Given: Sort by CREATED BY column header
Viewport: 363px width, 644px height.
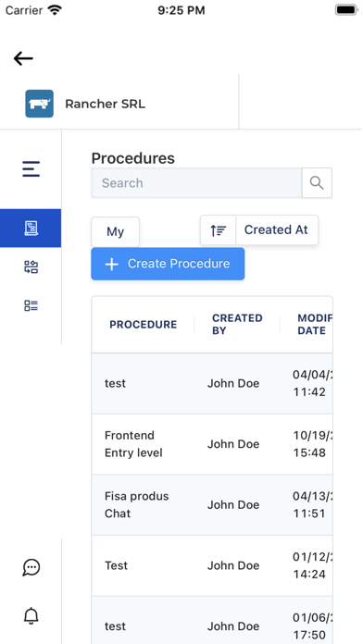Looking at the screenshot, I should (x=237, y=325).
